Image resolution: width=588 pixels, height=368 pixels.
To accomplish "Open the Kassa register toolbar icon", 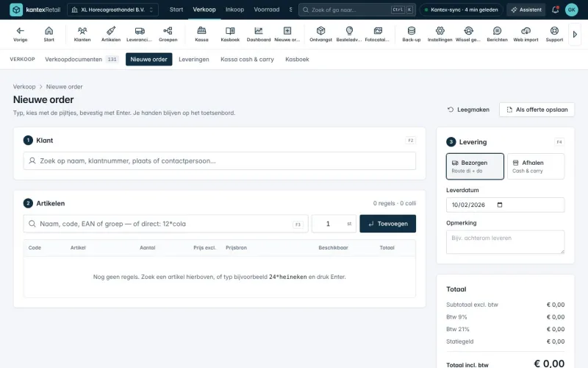I will click(x=201, y=34).
